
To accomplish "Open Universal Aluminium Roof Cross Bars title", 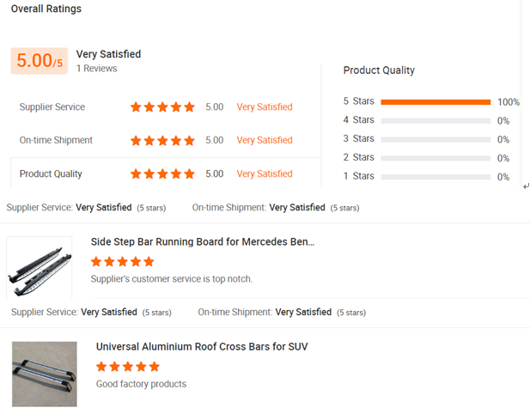I will [202, 347].
